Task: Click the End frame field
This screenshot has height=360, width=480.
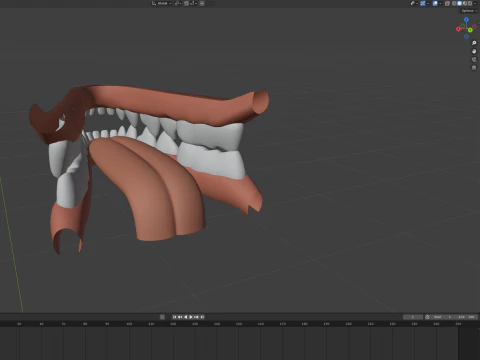Action: [466, 317]
